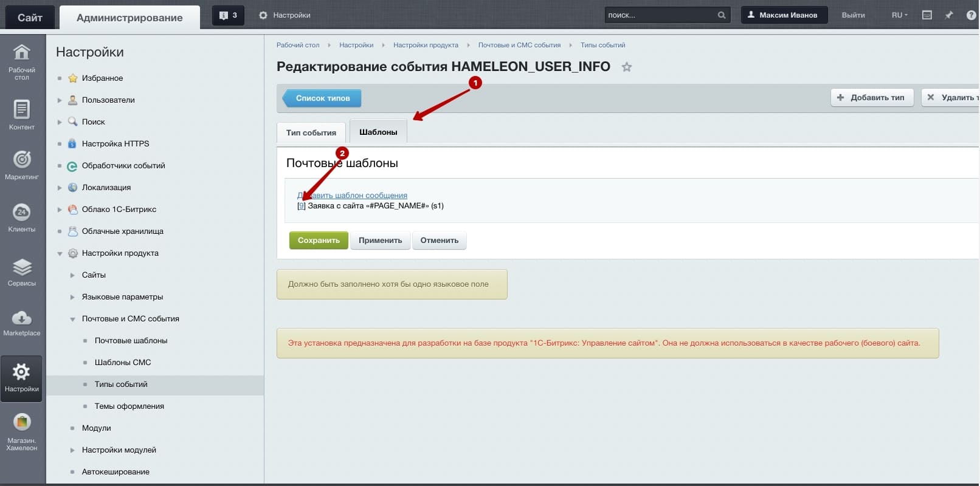Open the Контент sidebar section
This screenshot has height=486, width=980.
(x=22, y=115)
